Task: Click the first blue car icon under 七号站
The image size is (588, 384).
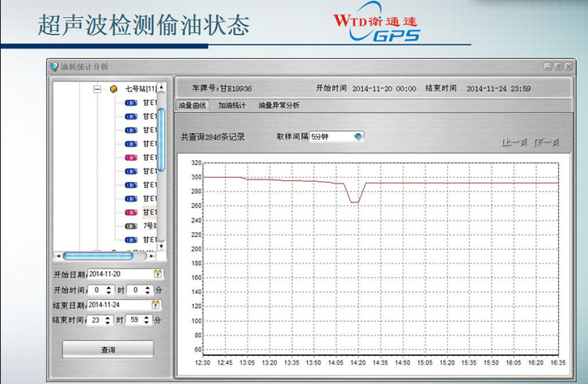Action: (x=129, y=103)
